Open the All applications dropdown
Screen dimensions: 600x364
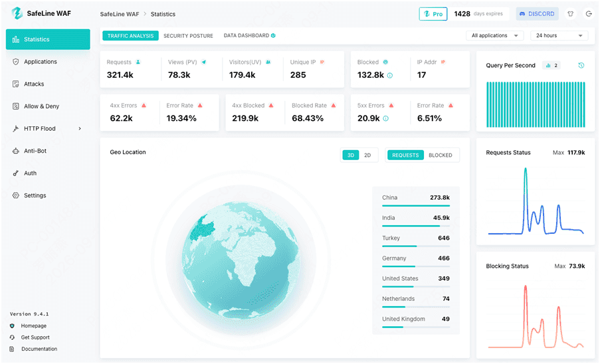(x=495, y=36)
